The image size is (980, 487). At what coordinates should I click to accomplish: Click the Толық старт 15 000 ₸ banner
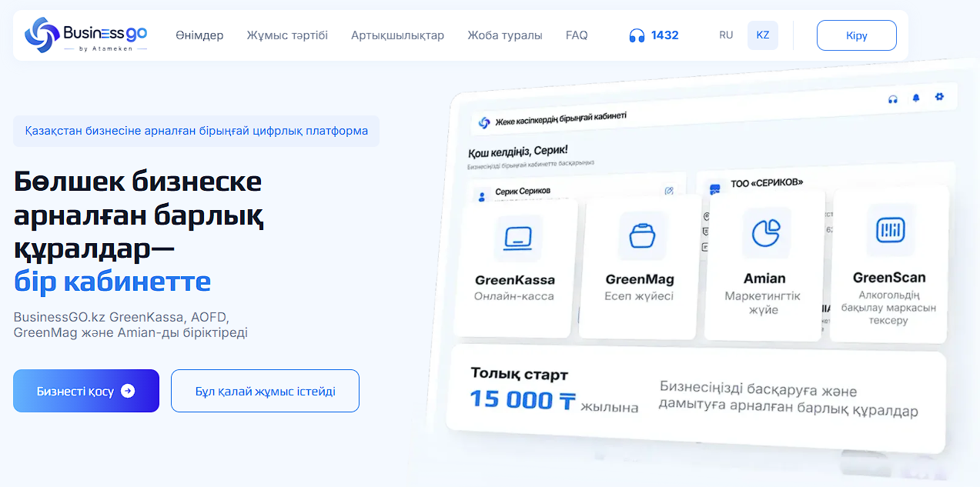[x=695, y=398]
